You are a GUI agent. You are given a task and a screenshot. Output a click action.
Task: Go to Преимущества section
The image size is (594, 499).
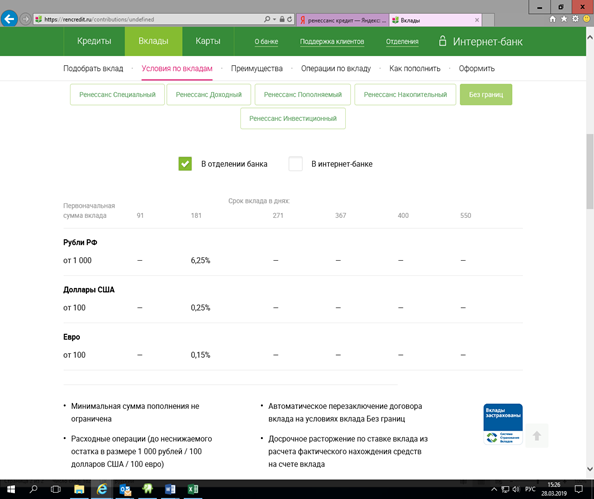pos(257,69)
